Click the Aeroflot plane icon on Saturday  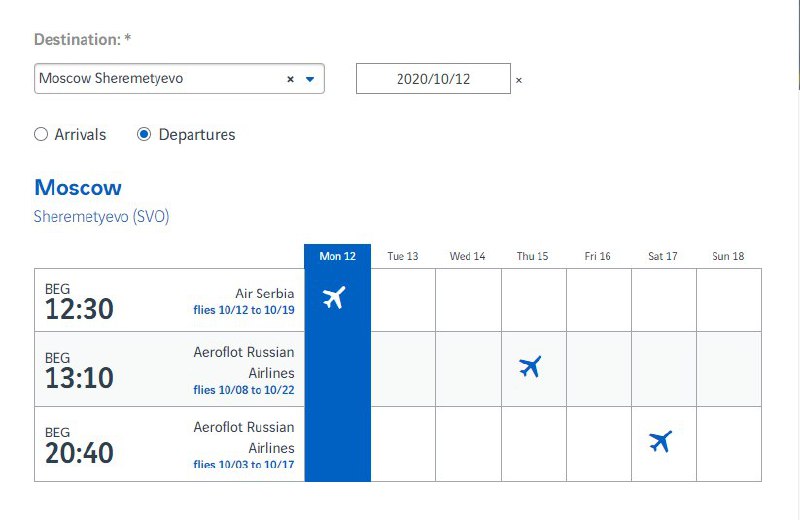[661, 441]
